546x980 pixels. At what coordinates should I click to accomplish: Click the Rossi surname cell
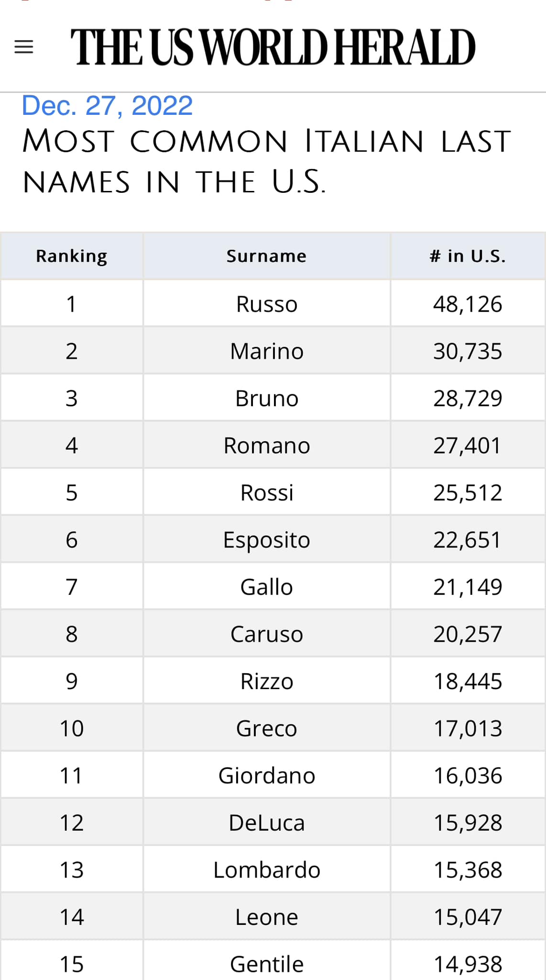click(x=267, y=492)
